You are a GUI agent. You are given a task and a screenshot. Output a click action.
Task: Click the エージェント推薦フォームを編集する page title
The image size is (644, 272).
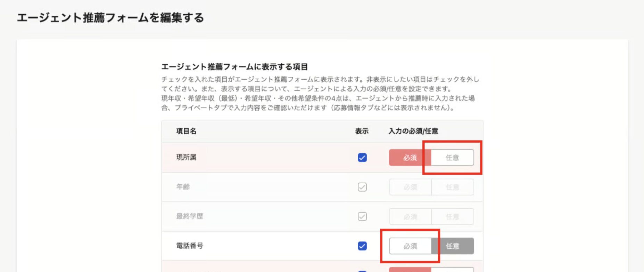pyautogui.click(x=110, y=18)
